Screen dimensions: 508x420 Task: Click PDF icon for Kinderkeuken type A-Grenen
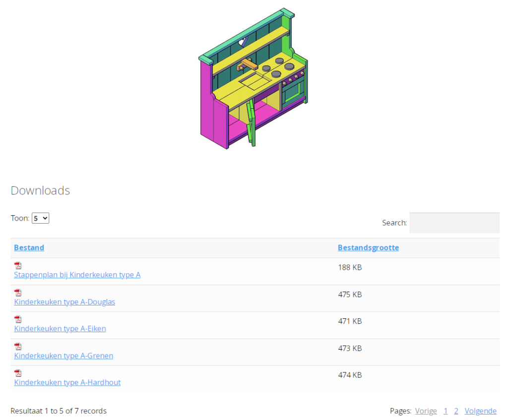click(x=18, y=347)
